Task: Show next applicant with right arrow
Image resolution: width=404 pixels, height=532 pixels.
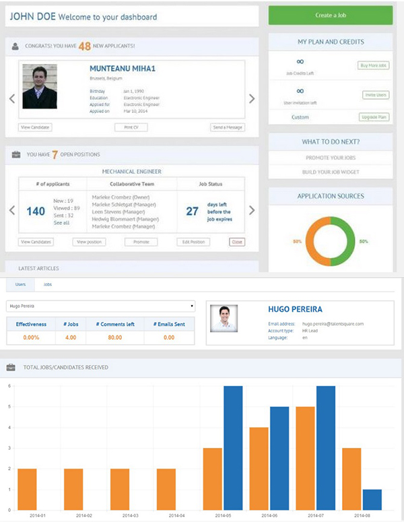Action: (252, 99)
